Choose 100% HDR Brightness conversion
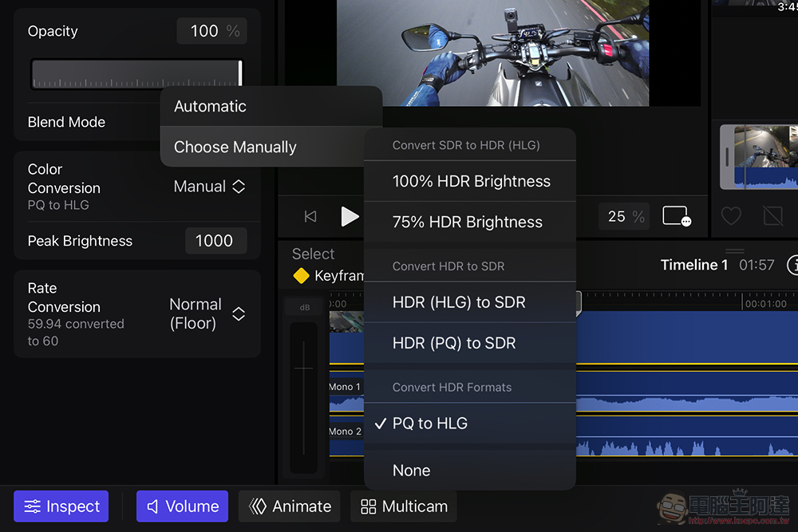 [470, 181]
